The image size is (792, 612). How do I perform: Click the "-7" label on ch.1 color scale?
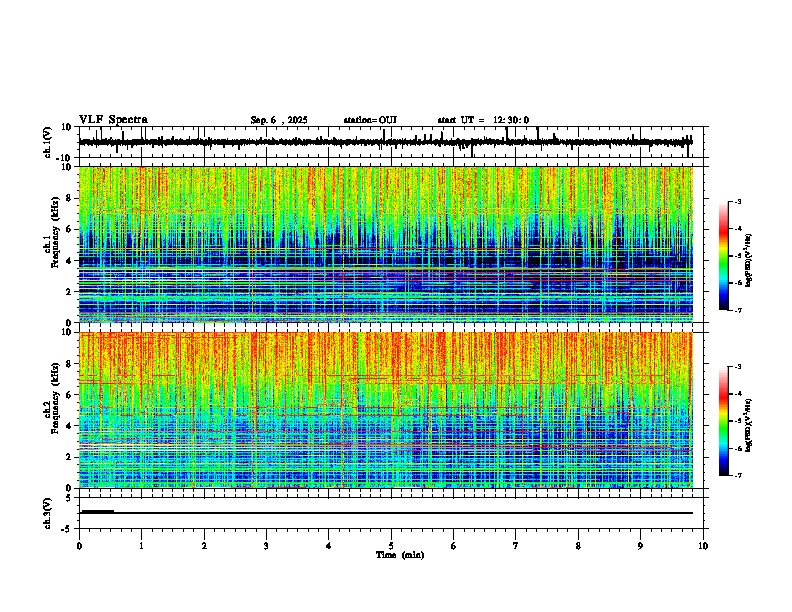pyautogui.click(x=737, y=310)
